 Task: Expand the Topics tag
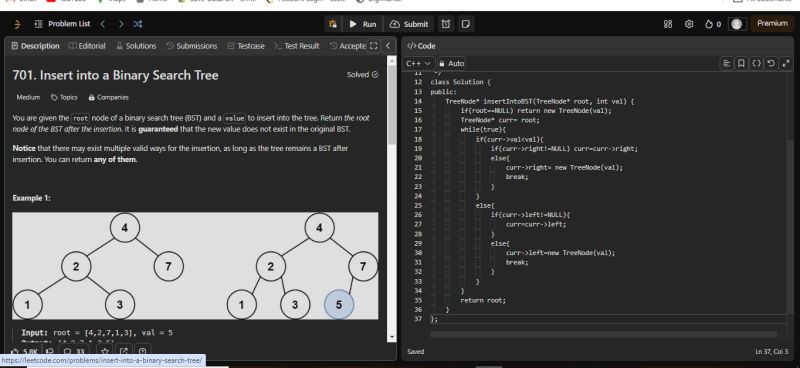tap(64, 97)
